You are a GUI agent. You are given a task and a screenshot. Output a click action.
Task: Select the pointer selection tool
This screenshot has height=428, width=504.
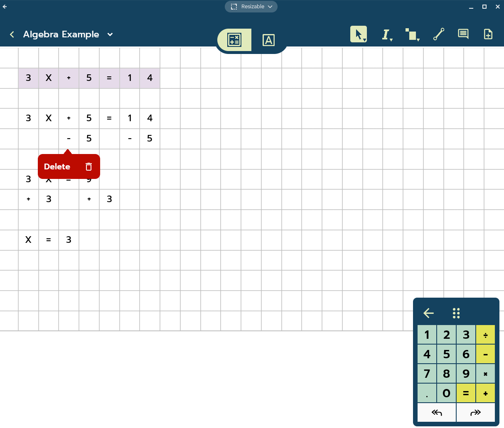click(358, 34)
